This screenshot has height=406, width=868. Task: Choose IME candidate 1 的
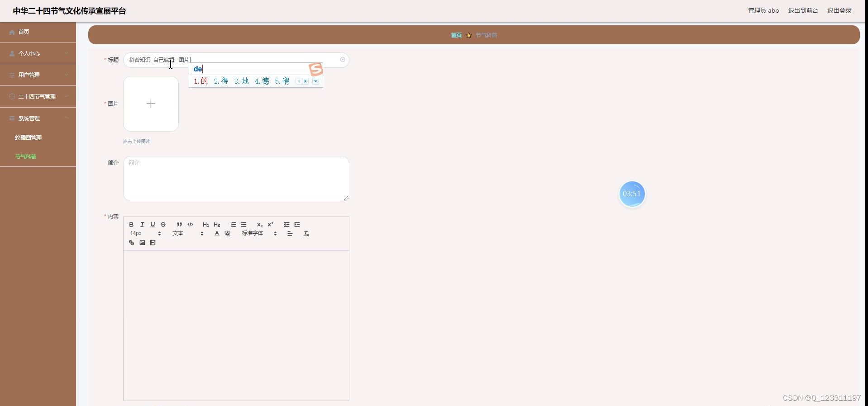click(x=200, y=81)
